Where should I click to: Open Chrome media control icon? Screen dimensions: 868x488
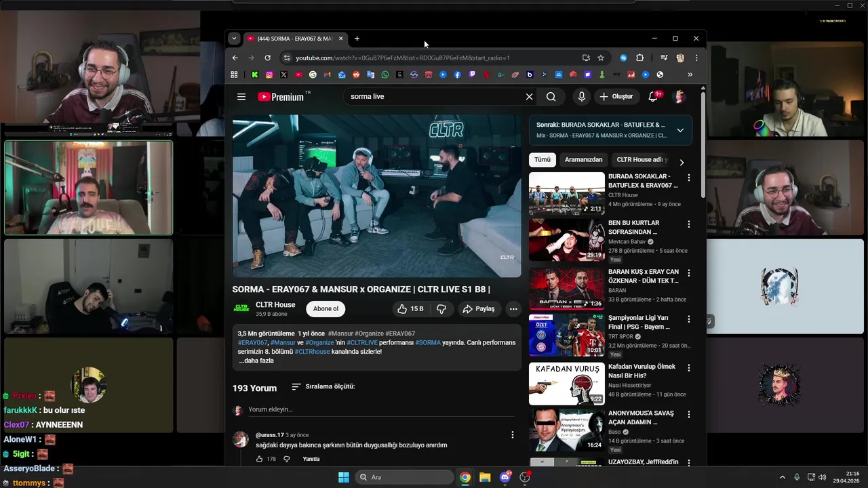coord(664,58)
